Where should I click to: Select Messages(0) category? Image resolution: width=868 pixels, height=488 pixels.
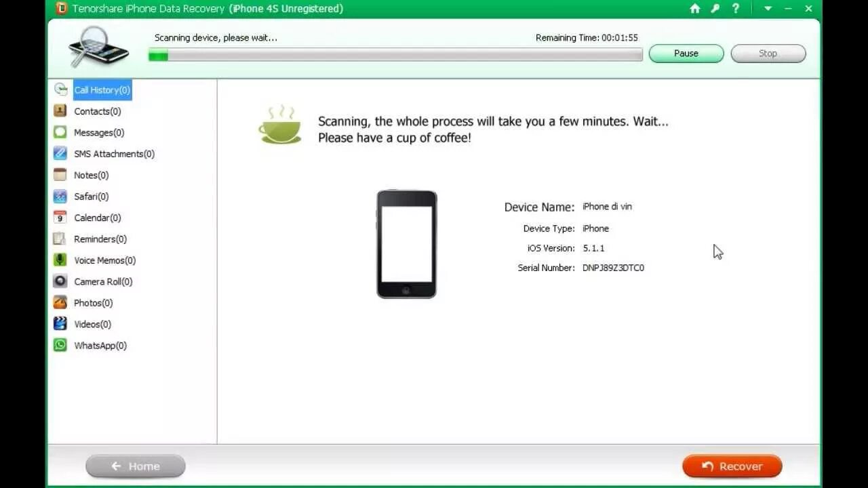(99, 132)
